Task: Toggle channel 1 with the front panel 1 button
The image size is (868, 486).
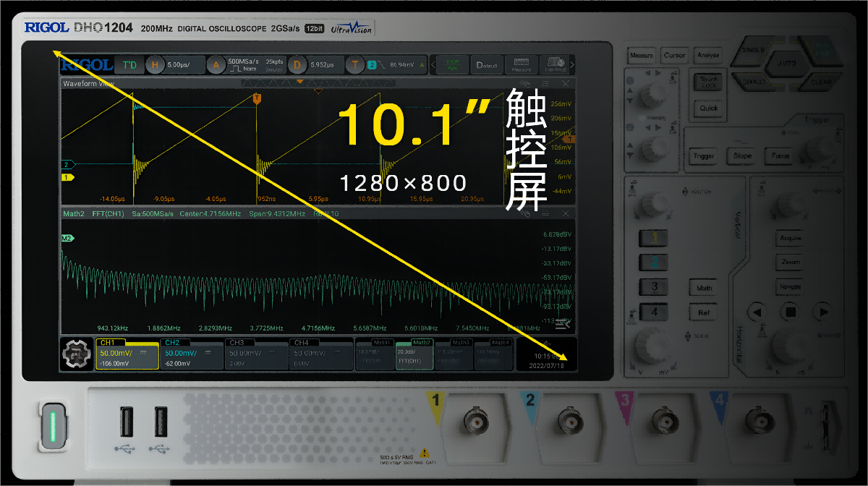Action: [653, 237]
